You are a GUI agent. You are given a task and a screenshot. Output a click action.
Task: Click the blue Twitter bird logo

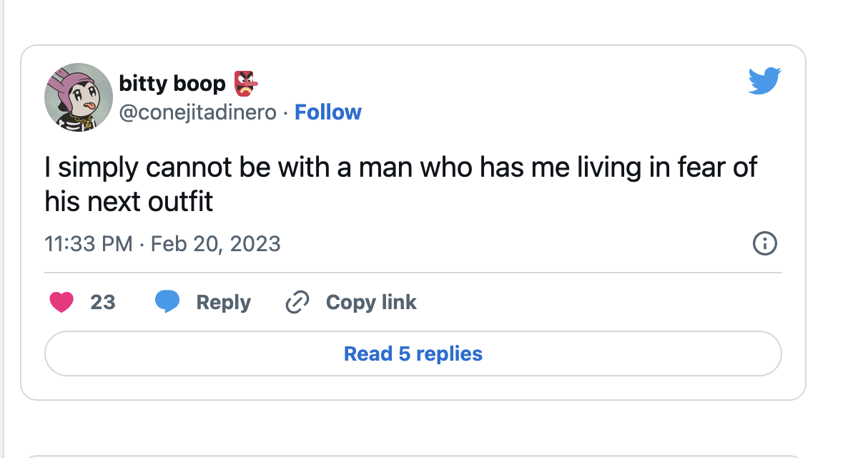point(764,81)
